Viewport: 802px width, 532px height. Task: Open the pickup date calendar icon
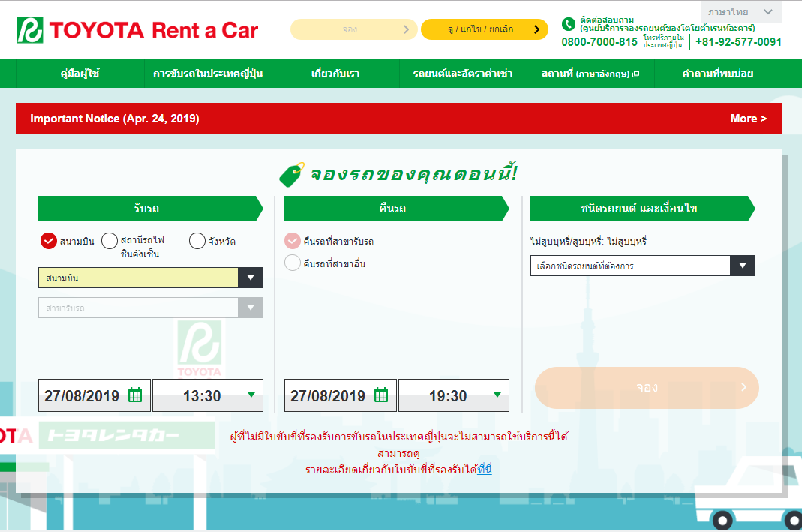(x=135, y=395)
